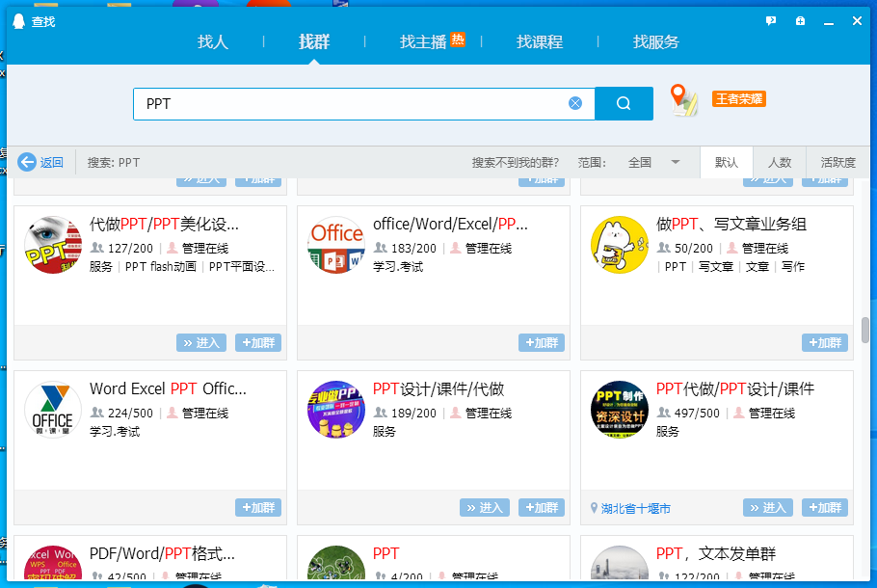Click +加群 for PPT代做/PPT设计/课件 group

click(825, 507)
